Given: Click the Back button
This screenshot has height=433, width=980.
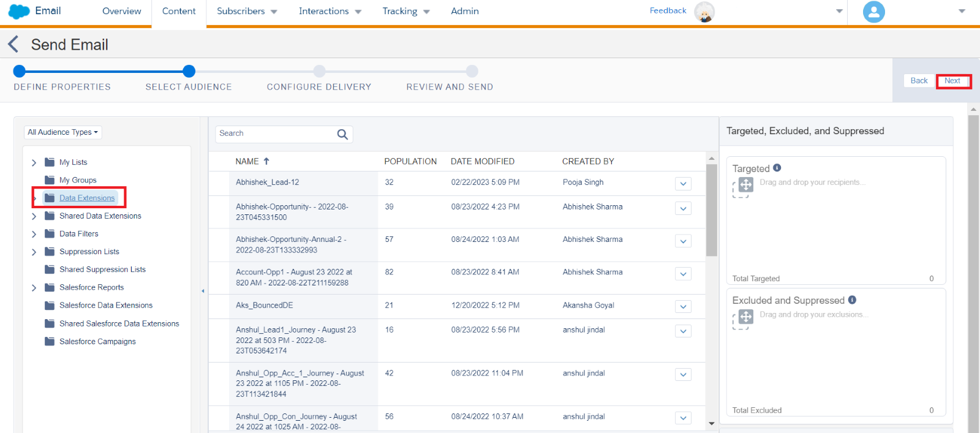Looking at the screenshot, I should point(919,81).
